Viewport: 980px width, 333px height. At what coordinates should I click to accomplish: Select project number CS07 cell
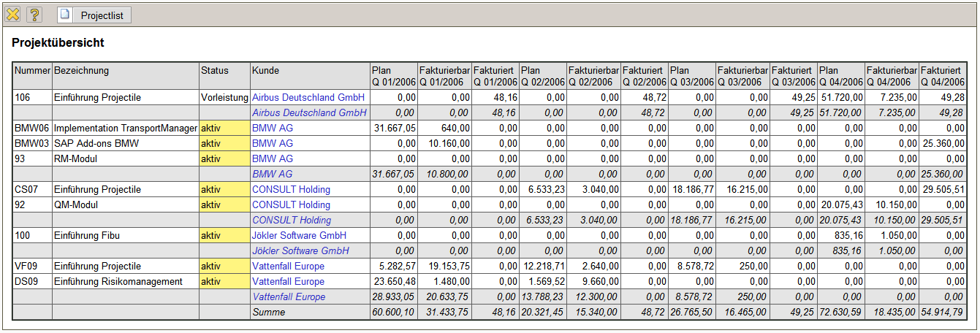[x=32, y=189]
